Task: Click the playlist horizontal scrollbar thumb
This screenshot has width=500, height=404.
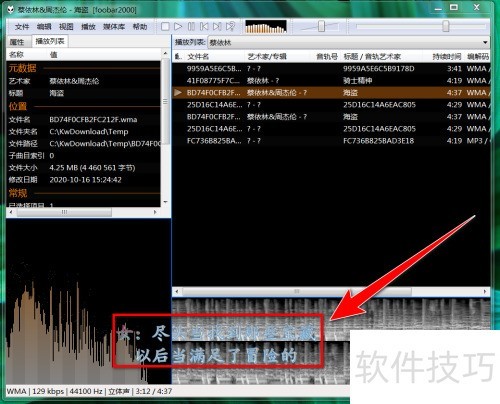Action: (297, 292)
